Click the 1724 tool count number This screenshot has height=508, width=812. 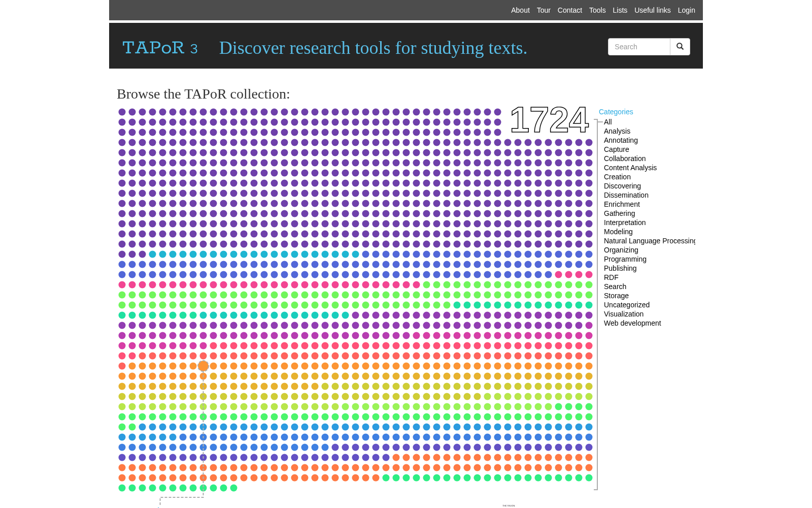pos(549,120)
